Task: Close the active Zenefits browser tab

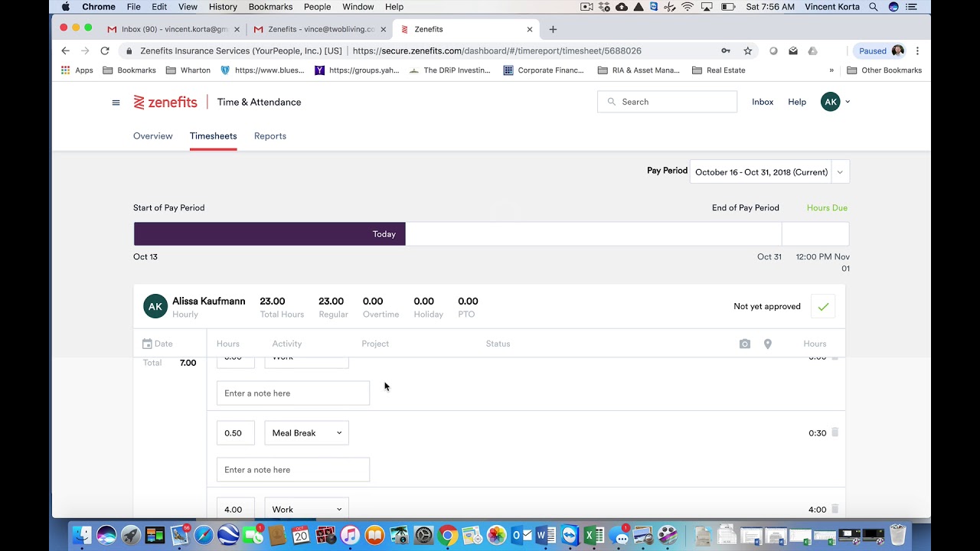Action: [x=530, y=30]
